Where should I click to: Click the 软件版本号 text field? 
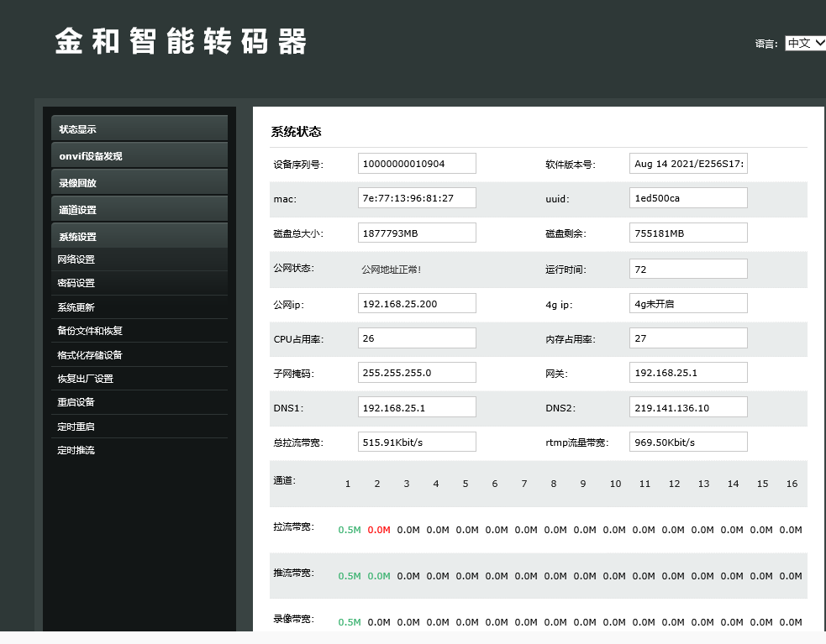tap(688, 164)
